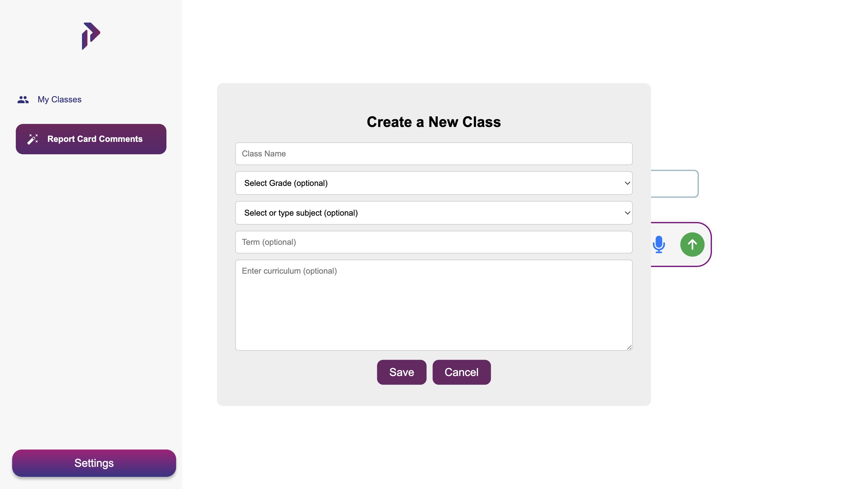
Task: Click the magic wand icon
Action: tap(33, 139)
